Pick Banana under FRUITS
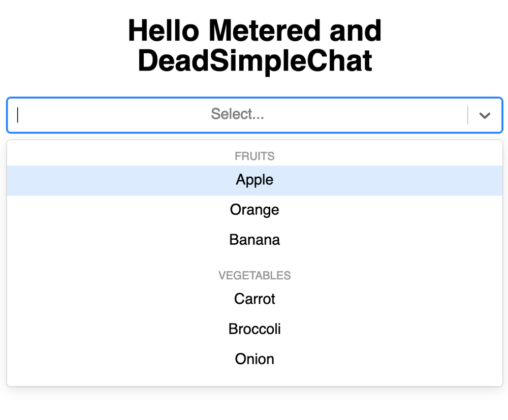Image resolution: width=508 pixels, height=420 pixels. click(x=254, y=239)
